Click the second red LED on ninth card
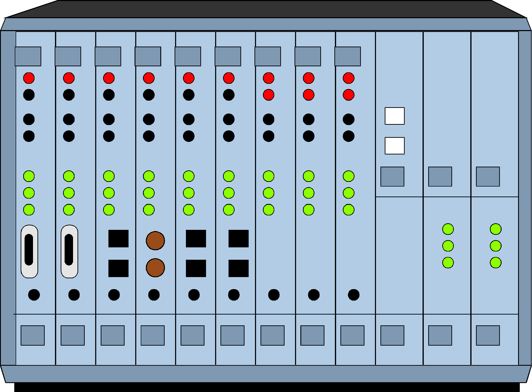The image size is (532, 392). point(348,95)
